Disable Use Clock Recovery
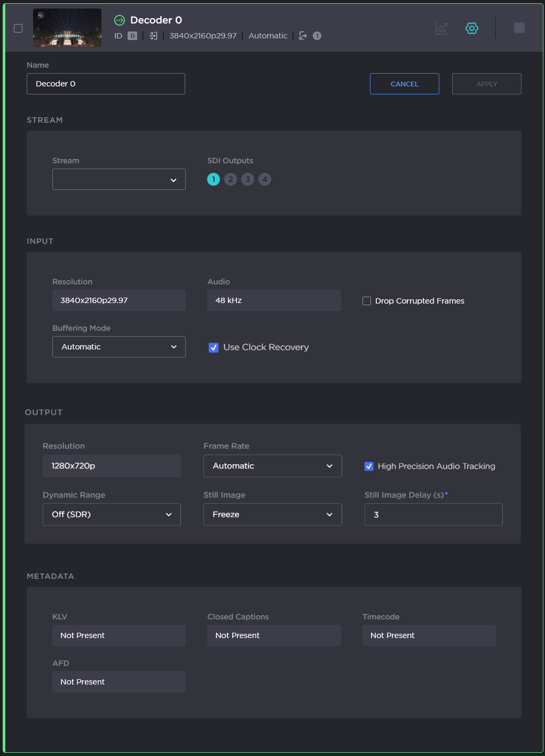The image size is (545, 756). 214,347
